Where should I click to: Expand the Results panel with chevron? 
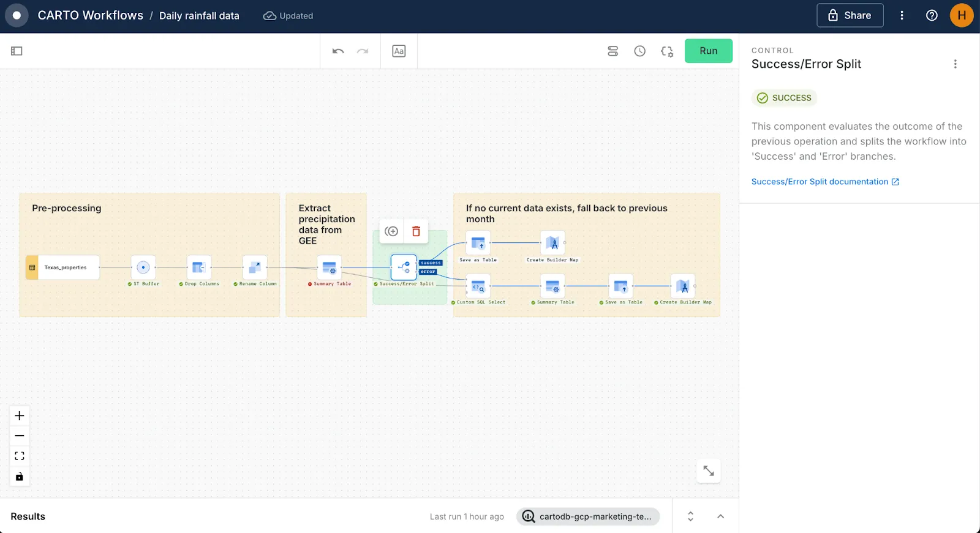click(x=720, y=516)
